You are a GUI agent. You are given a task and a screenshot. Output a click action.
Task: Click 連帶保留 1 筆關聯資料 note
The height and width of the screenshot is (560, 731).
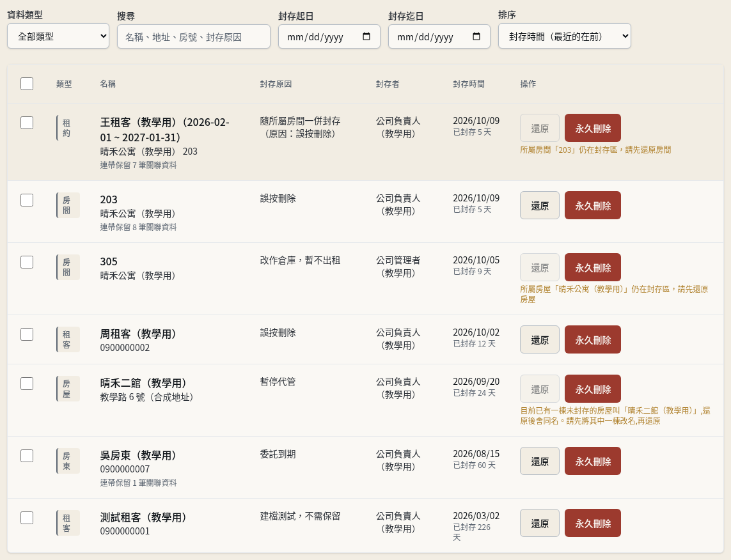(138, 483)
